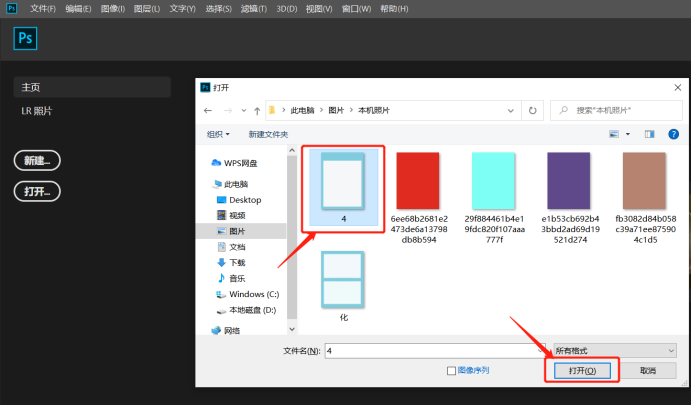Open the 视图(V) menu
Image resolution: width=692 pixels, height=406 pixels.
click(x=319, y=8)
